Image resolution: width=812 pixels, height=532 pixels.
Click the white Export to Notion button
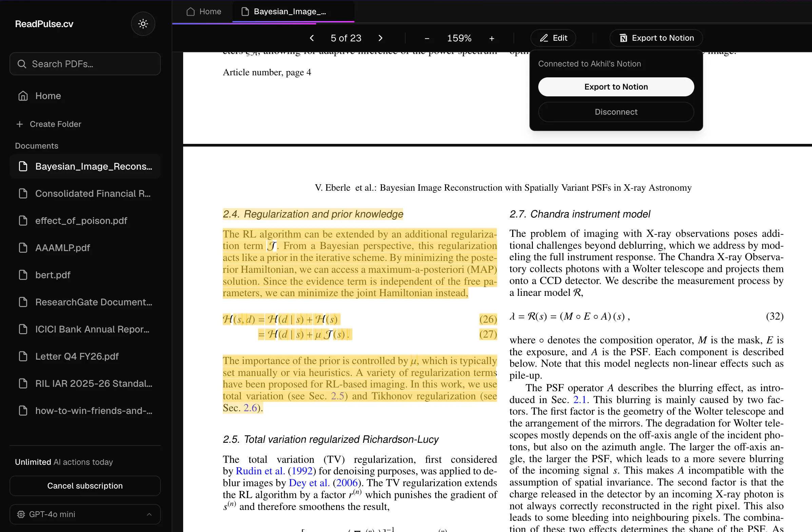[616, 87]
